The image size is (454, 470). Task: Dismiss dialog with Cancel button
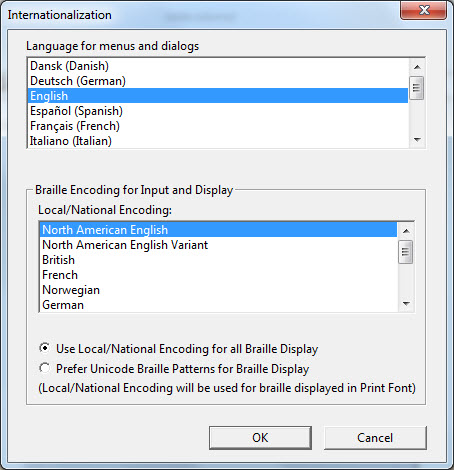click(x=375, y=438)
